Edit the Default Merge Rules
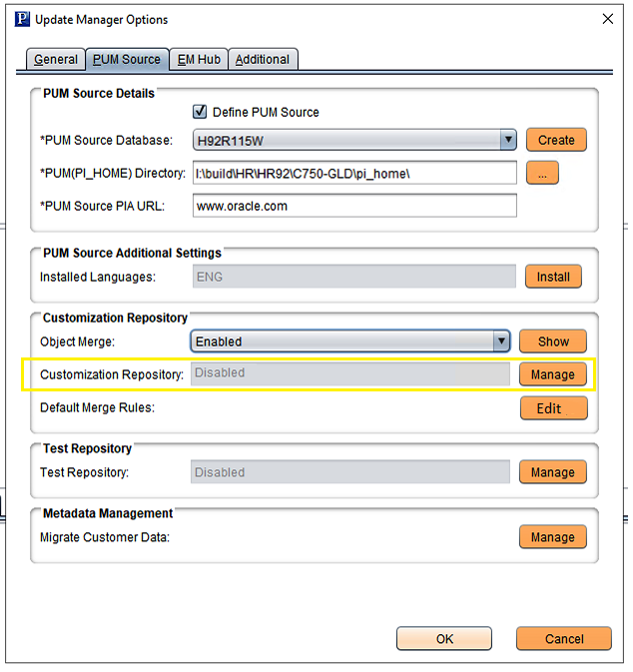633x672 pixels. [x=553, y=408]
